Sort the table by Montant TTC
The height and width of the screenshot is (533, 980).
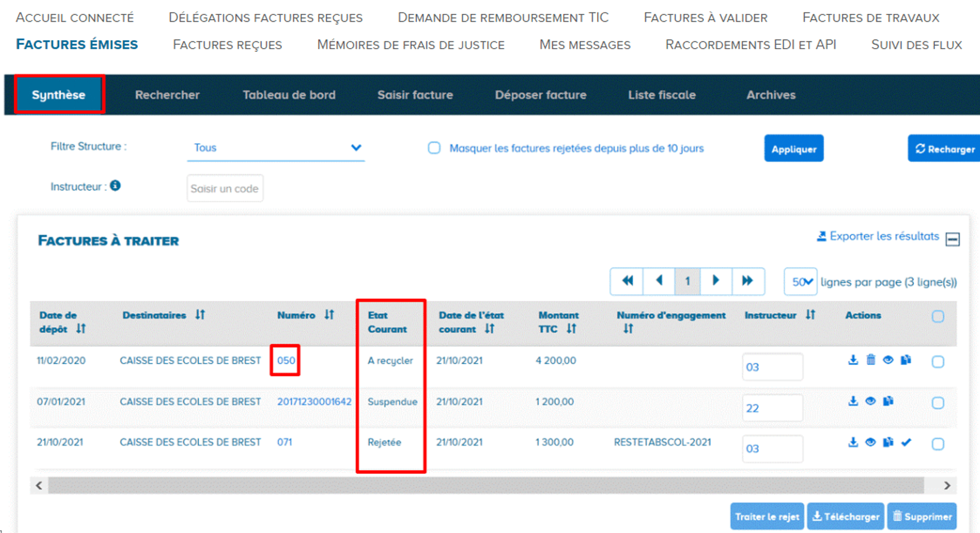pos(571,329)
